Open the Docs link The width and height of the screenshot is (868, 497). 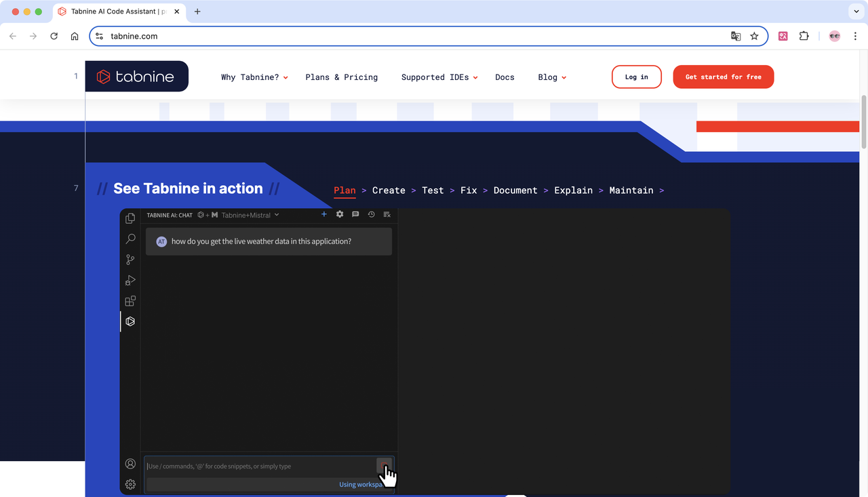click(505, 77)
